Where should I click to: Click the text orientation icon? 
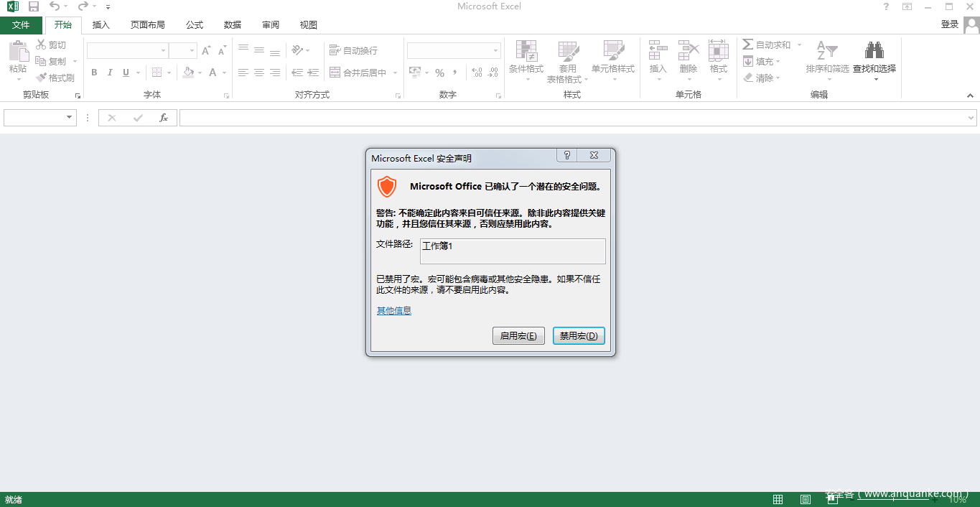pos(297,50)
